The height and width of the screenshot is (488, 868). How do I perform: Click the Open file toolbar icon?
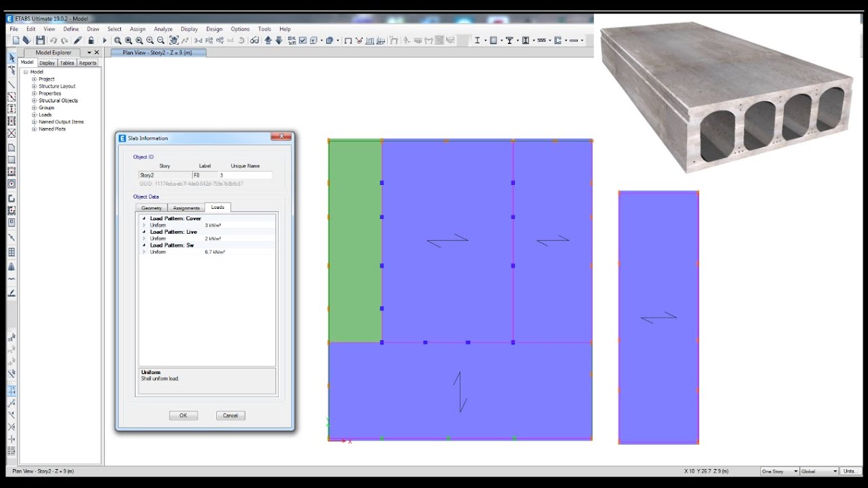click(26, 41)
